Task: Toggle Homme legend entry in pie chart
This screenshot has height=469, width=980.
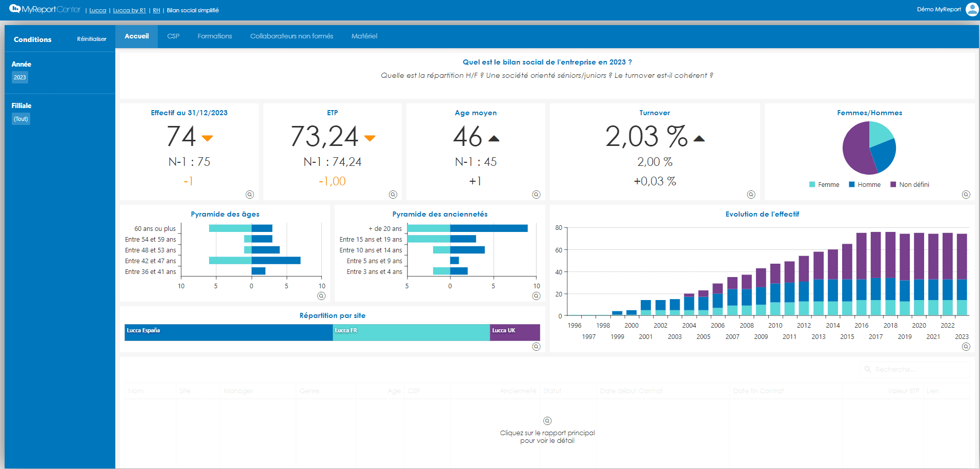Action: point(865,185)
